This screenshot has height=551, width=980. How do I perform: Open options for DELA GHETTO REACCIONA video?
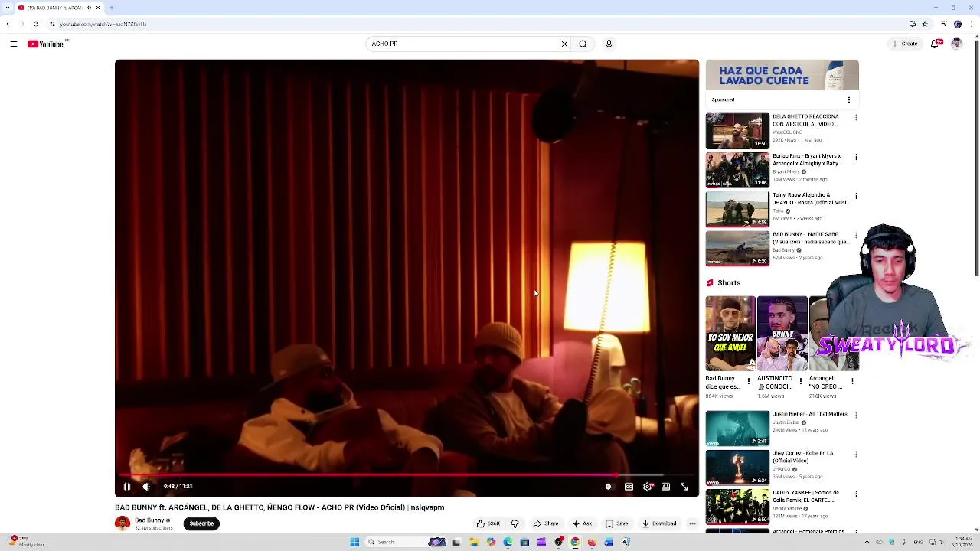(x=856, y=118)
